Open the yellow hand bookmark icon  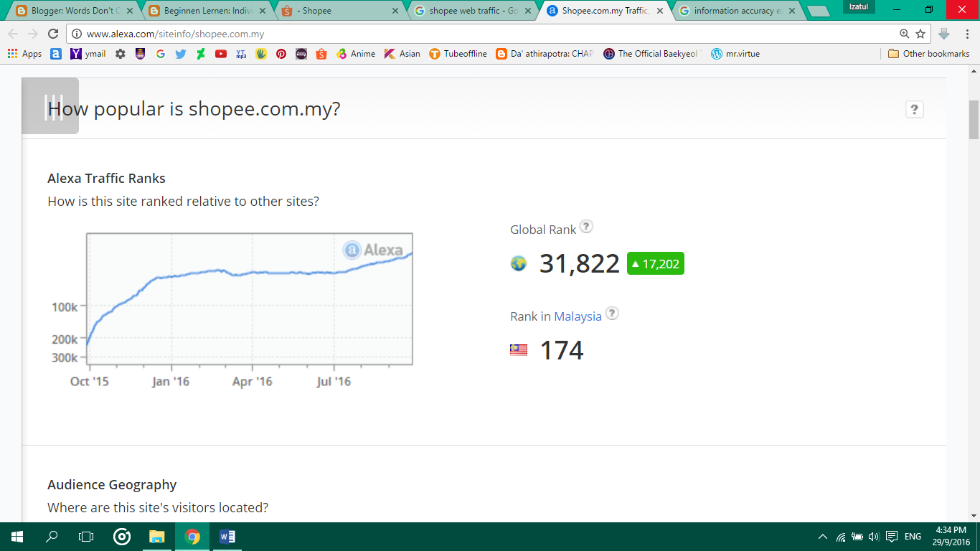pyautogui.click(x=261, y=54)
